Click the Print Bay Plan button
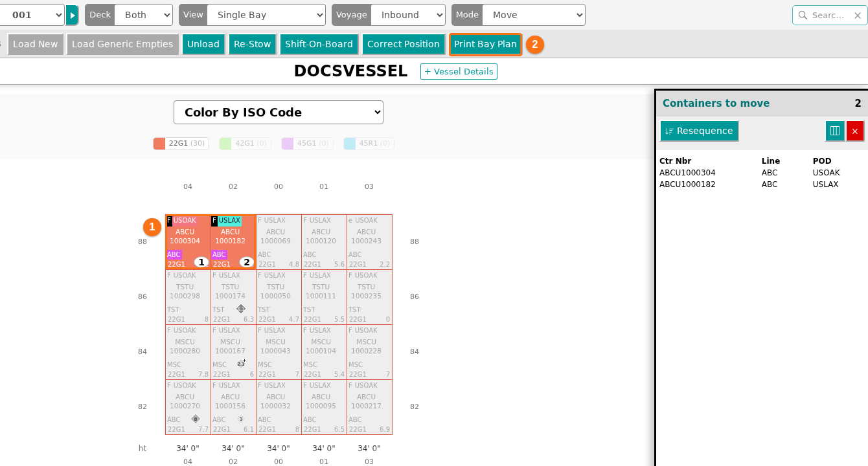The height and width of the screenshot is (466, 868). point(485,44)
